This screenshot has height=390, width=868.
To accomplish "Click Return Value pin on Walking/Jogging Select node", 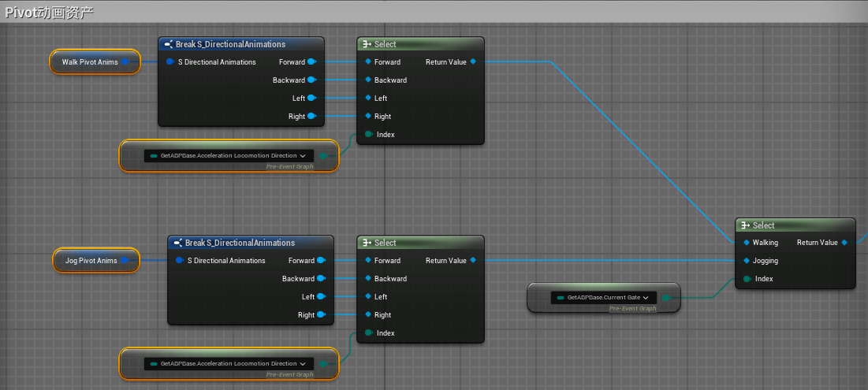I will coord(844,243).
